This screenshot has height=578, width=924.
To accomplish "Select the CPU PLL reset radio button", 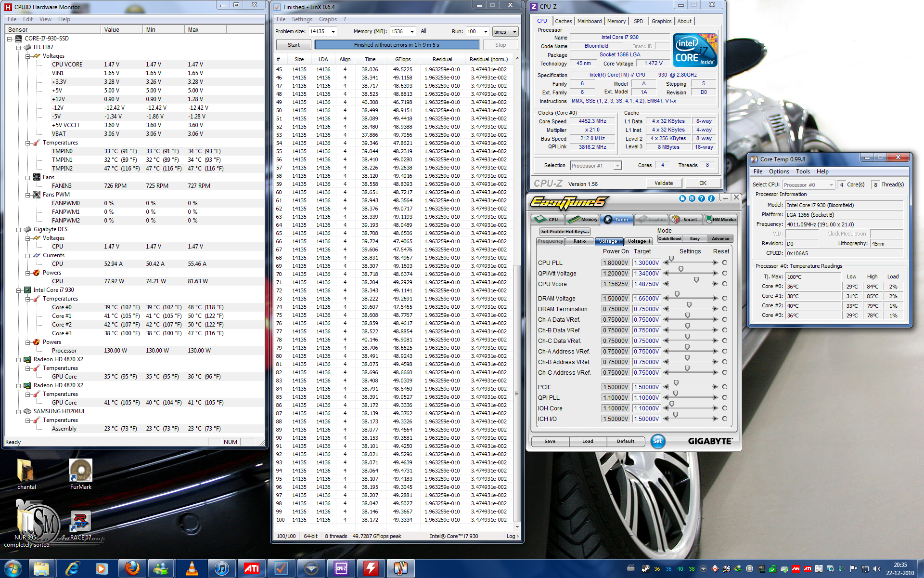I will [x=725, y=263].
